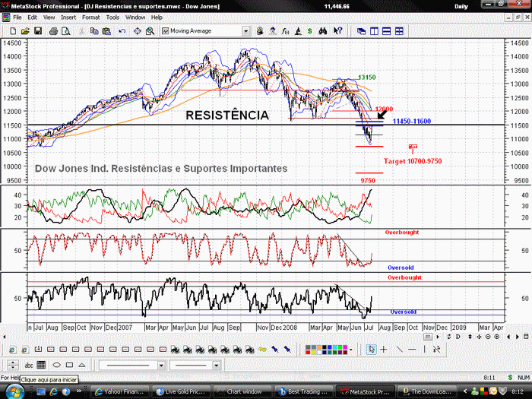Tile windows in four-pane grid icon
The image size is (532, 399).
tap(399, 31)
